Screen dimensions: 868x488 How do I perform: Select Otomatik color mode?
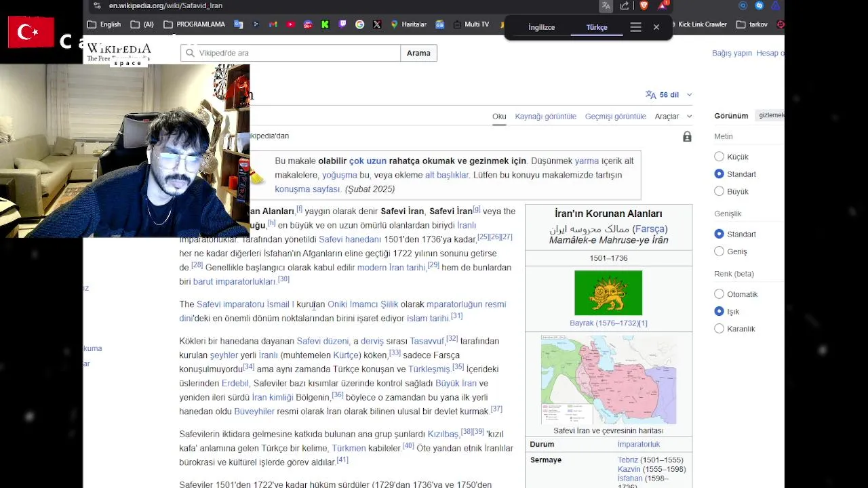[x=719, y=294]
